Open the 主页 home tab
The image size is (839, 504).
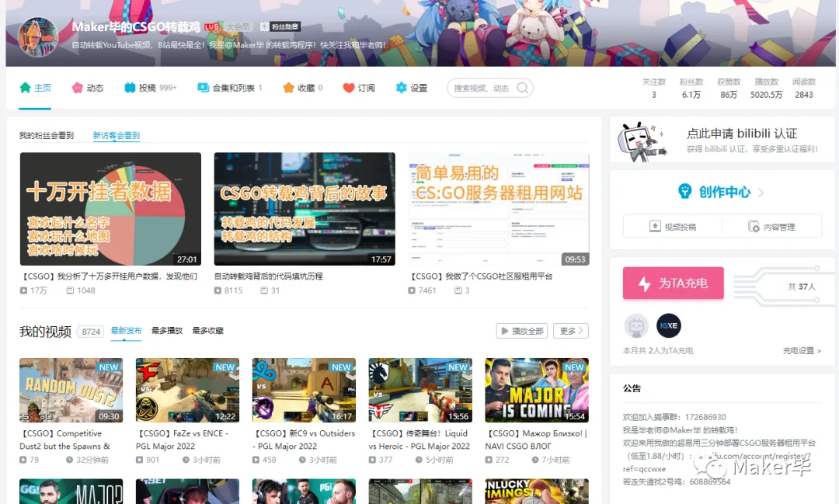point(35,88)
